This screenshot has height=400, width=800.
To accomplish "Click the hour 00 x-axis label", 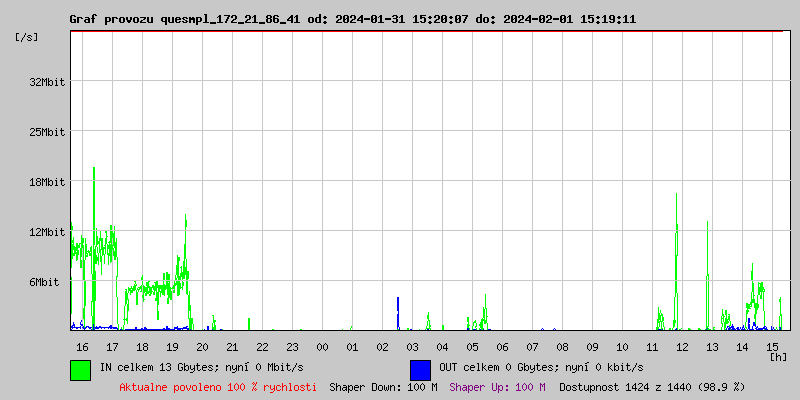I will coord(322,347).
